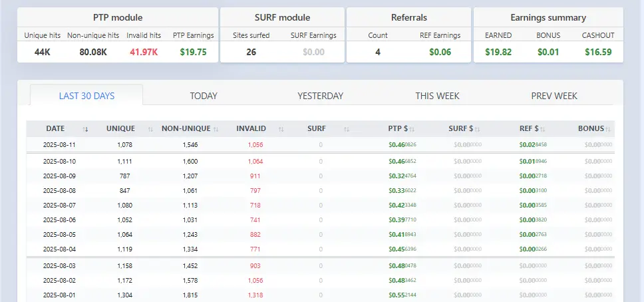This screenshot has width=644, height=302.
Task: Click the UNIQUE column header text
Action: pyautogui.click(x=121, y=128)
